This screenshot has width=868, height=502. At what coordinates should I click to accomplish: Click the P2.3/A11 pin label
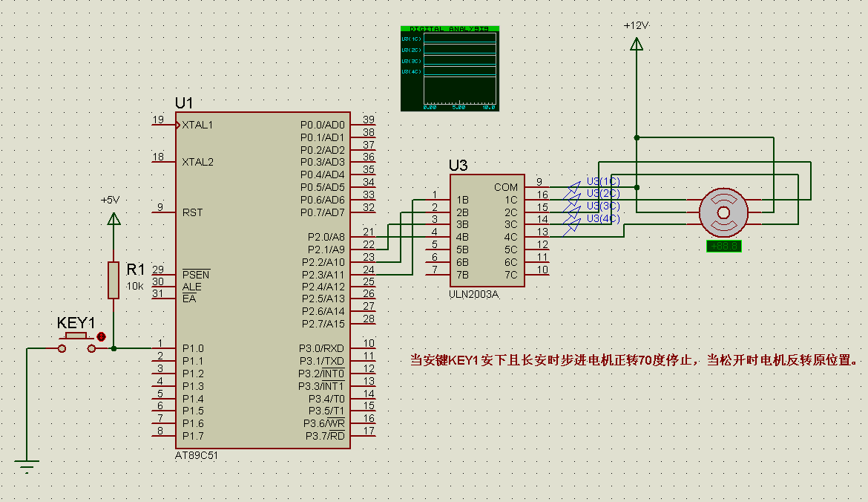[323, 274]
